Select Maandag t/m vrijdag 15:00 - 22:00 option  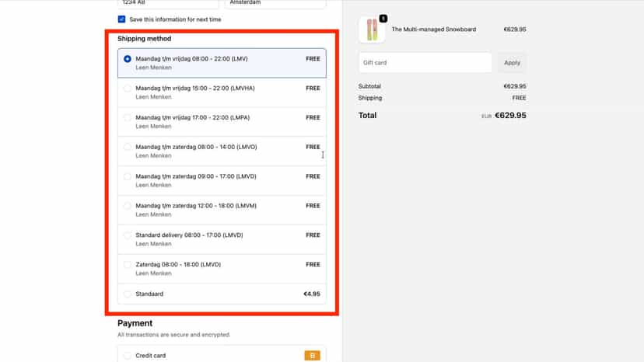222,92
